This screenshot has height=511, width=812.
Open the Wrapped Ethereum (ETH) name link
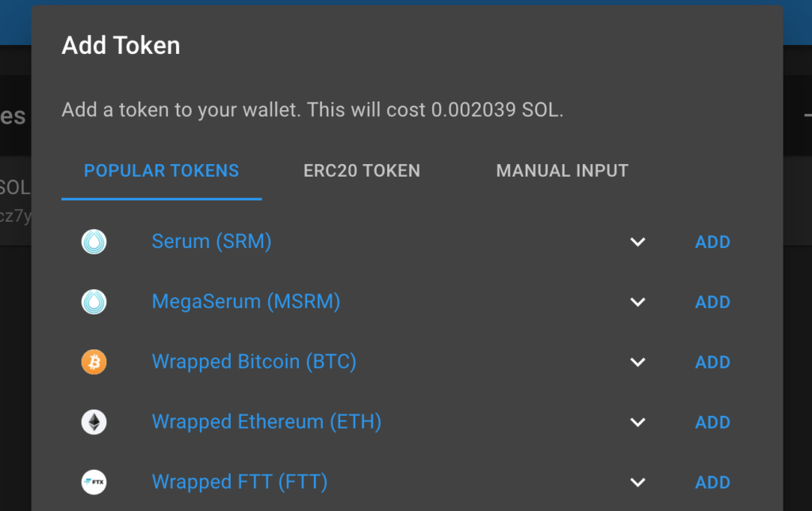pyautogui.click(x=266, y=422)
